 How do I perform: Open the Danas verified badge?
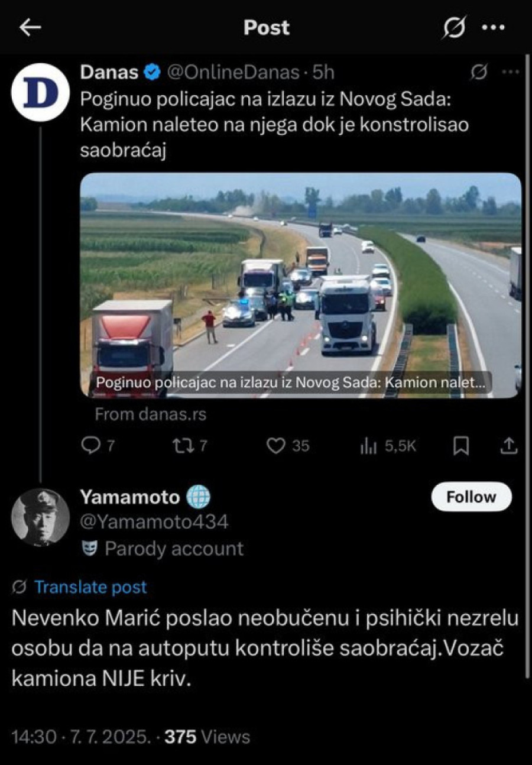tap(153, 73)
